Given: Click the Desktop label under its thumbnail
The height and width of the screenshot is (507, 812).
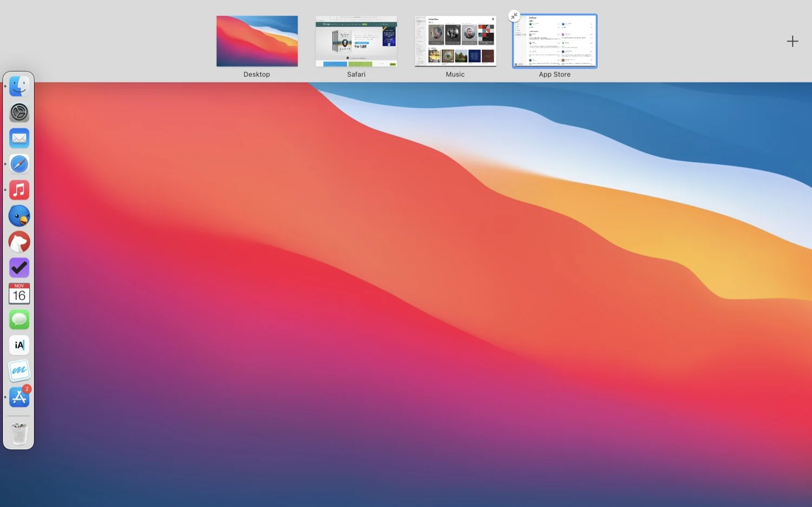Looking at the screenshot, I should click(x=257, y=75).
